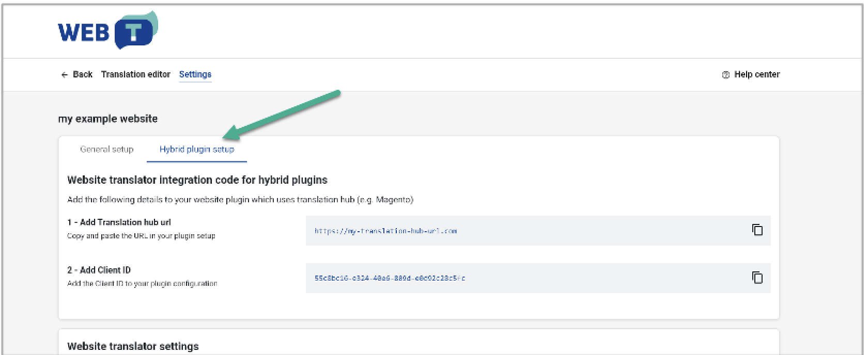This screenshot has height=355, width=868.
Task: Click the translation hub URL field
Action: point(538,231)
